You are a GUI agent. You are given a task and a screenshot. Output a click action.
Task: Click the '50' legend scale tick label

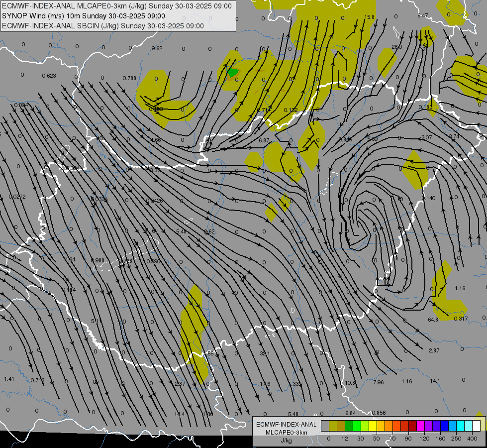(377, 439)
